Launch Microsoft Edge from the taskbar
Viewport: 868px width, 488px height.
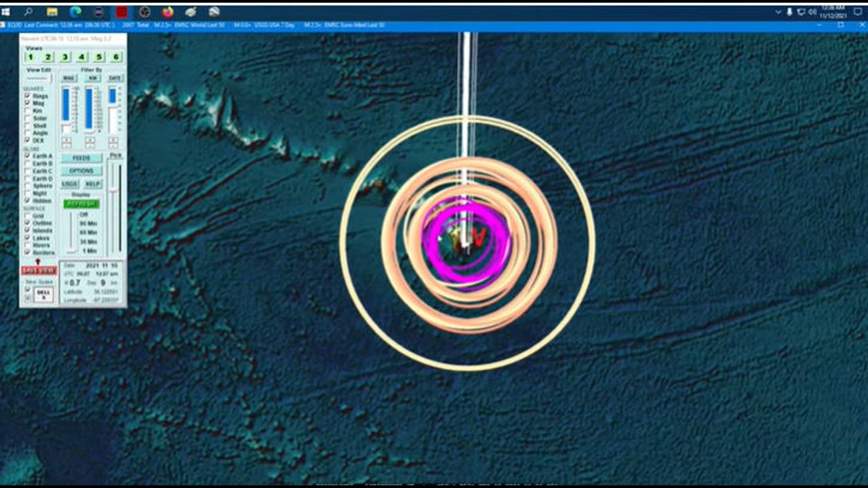[75, 12]
